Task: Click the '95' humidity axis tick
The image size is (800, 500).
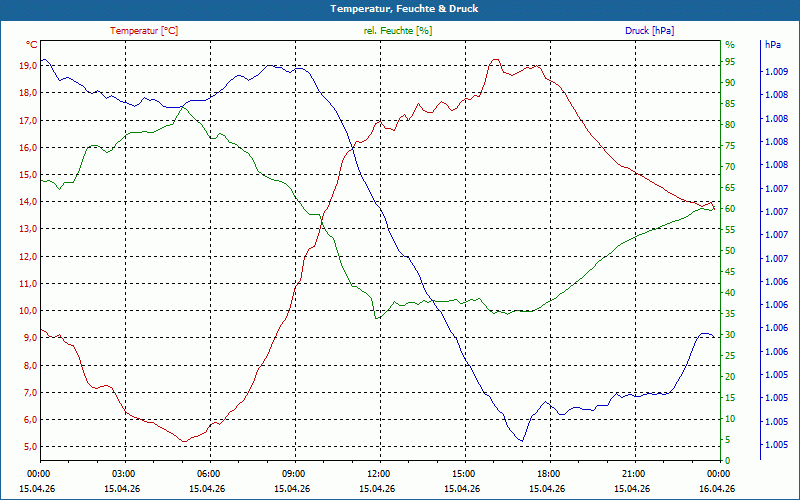Action: tap(730, 62)
